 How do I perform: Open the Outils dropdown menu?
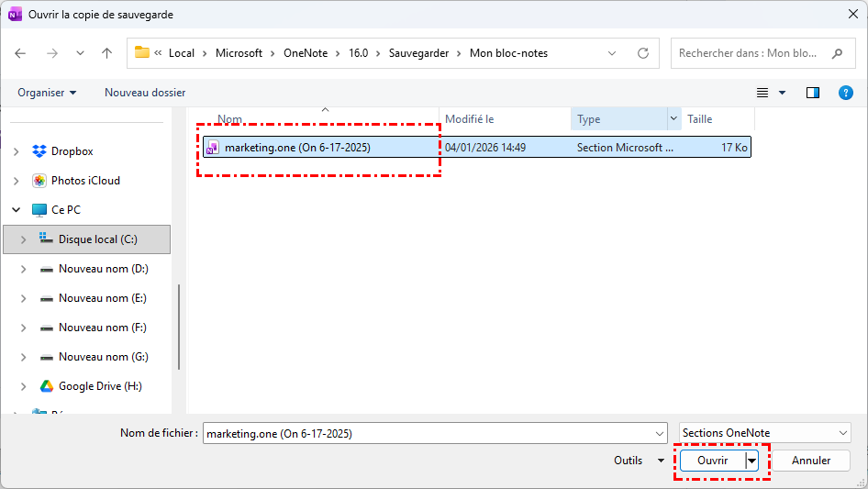pos(640,461)
